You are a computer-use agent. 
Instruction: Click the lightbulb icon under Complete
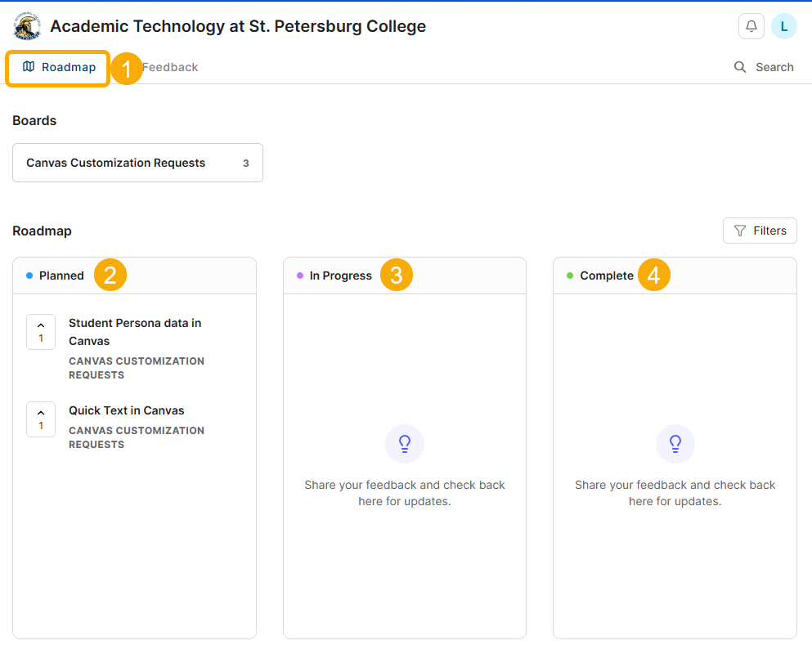coord(675,444)
